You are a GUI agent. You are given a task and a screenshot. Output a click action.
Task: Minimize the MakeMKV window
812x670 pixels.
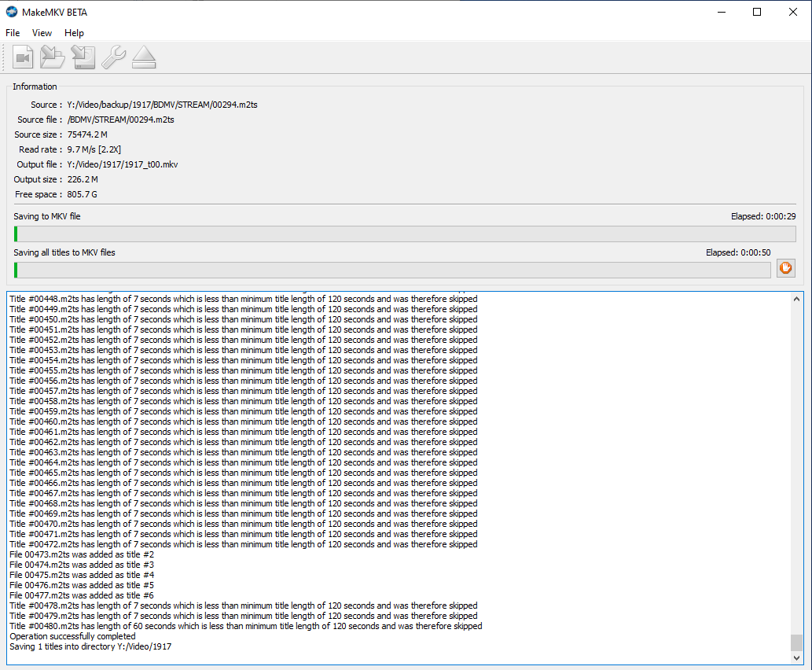click(720, 12)
